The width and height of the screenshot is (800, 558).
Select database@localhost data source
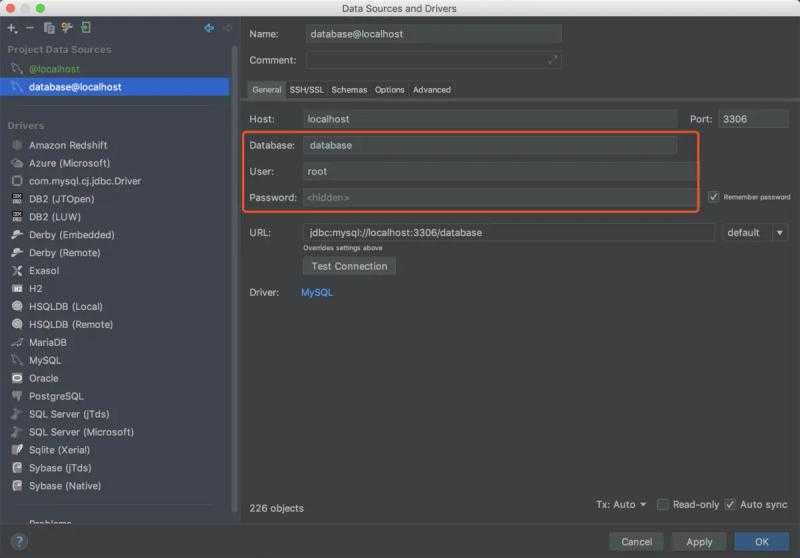[x=115, y=87]
